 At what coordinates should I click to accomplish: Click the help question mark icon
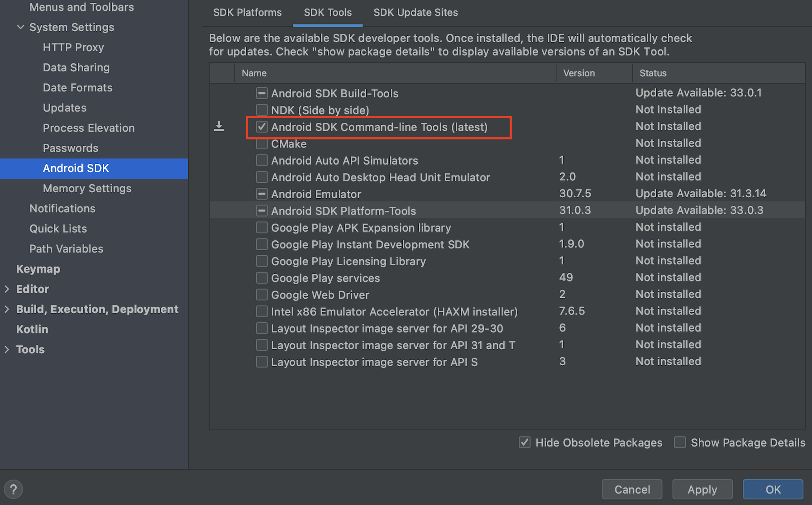pos(13,489)
